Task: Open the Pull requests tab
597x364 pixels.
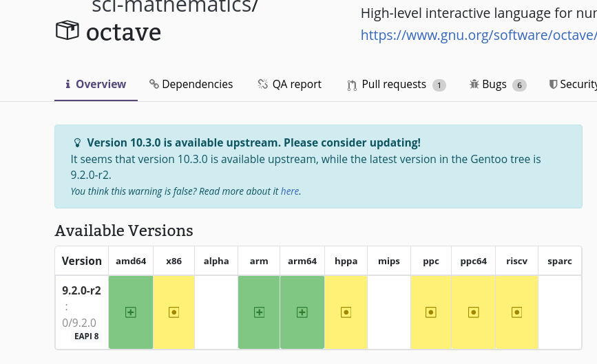Action: pos(397,84)
